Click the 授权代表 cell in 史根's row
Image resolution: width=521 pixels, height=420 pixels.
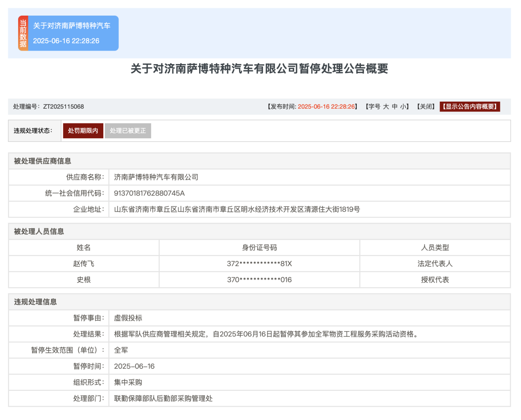click(435, 280)
